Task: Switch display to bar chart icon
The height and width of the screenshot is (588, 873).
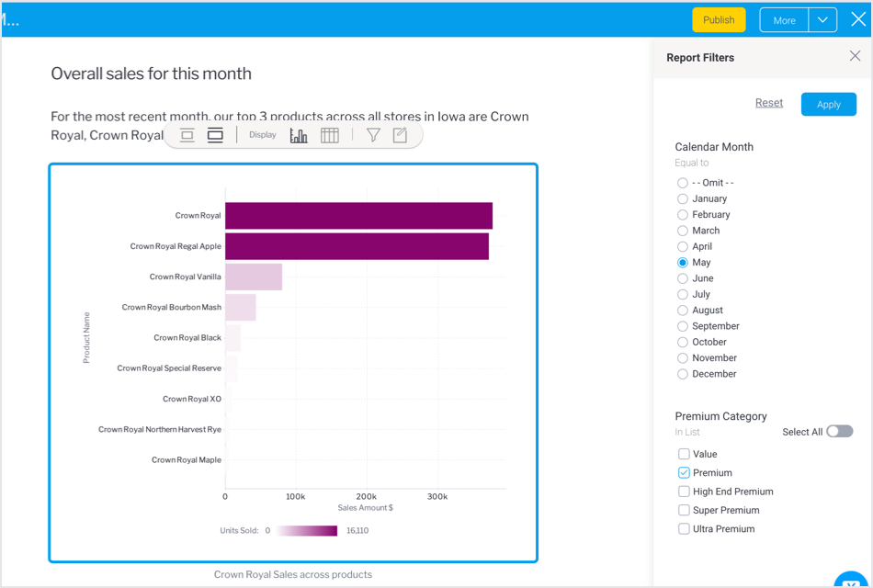Action: coord(299,135)
